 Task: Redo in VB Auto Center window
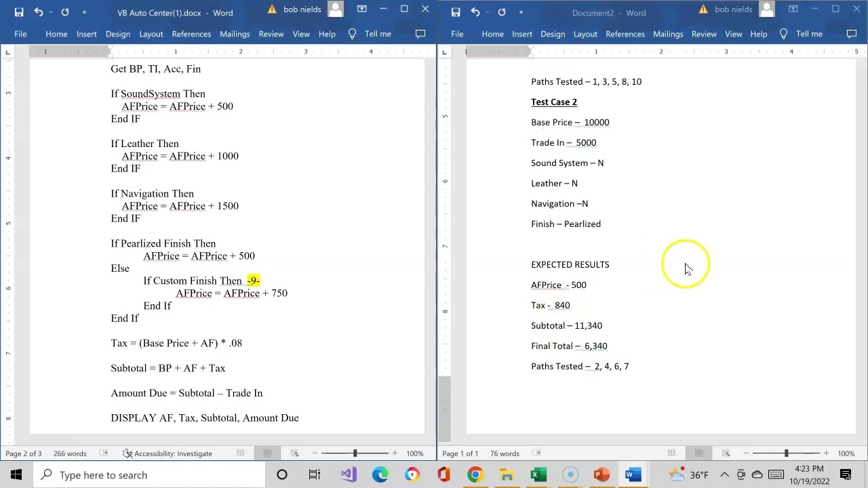pyautogui.click(x=65, y=12)
